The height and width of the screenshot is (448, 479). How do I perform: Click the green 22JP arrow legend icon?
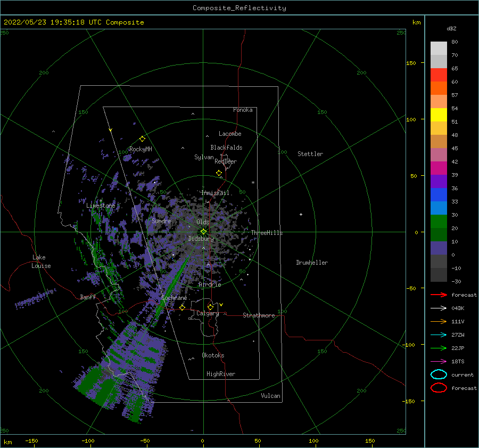[439, 348]
